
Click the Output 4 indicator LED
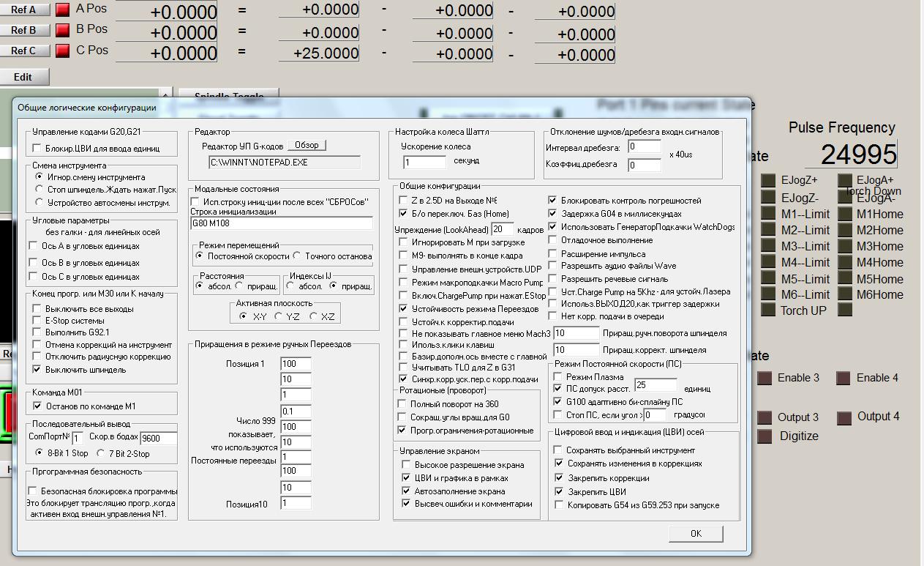(x=844, y=417)
